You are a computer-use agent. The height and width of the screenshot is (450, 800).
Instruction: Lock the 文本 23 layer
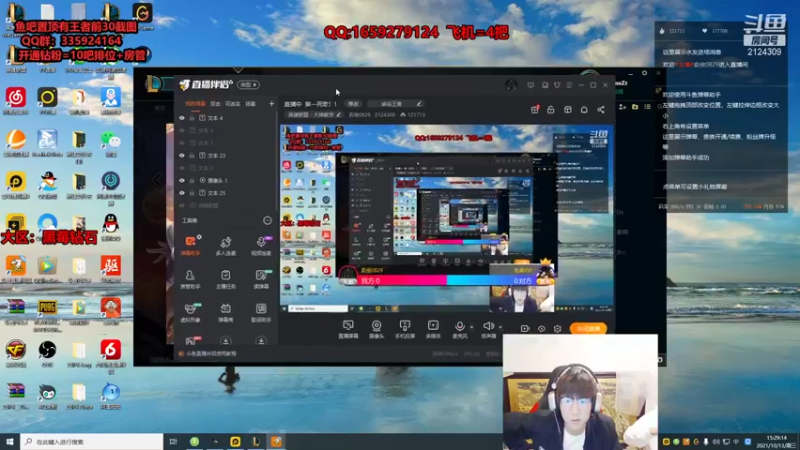tap(192, 156)
